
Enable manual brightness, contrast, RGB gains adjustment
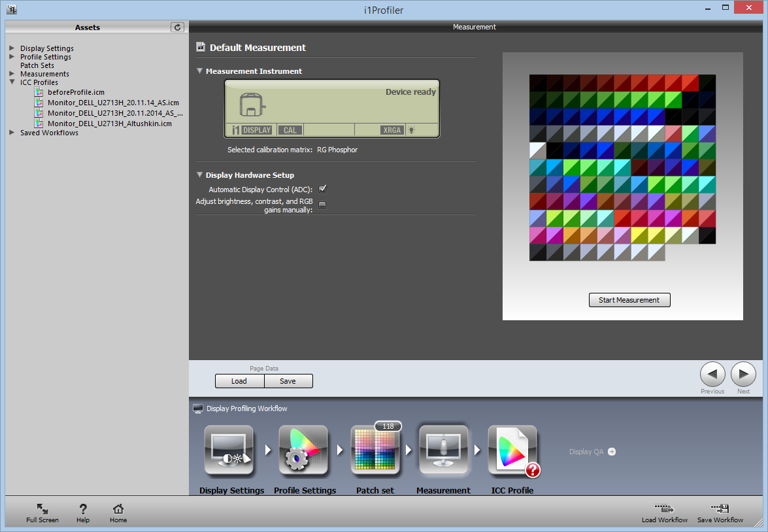pyautogui.click(x=322, y=205)
